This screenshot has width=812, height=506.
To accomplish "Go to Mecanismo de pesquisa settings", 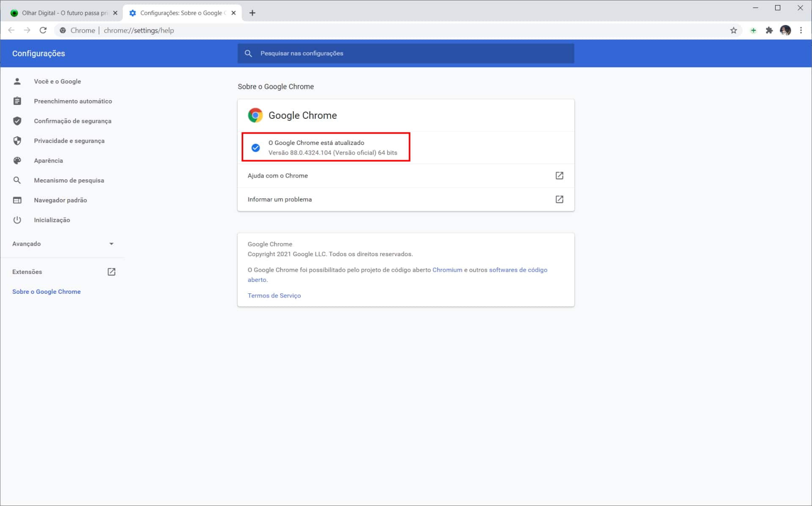I will click(69, 181).
